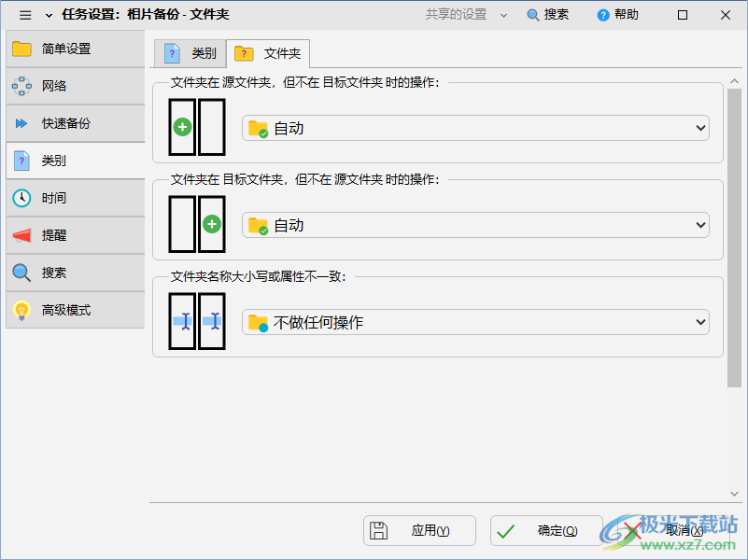Click the clock icon beside 时间
This screenshot has height=560, width=748.
pyautogui.click(x=21, y=198)
